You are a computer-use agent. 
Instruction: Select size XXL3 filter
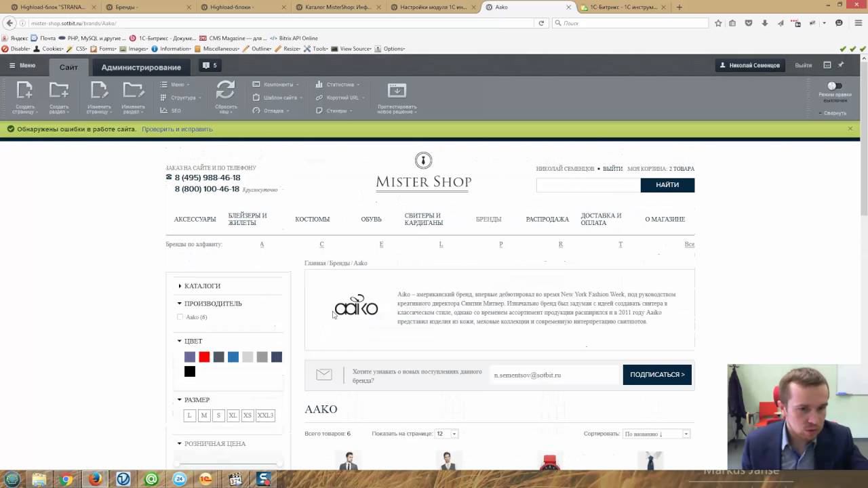click(265, 415)
